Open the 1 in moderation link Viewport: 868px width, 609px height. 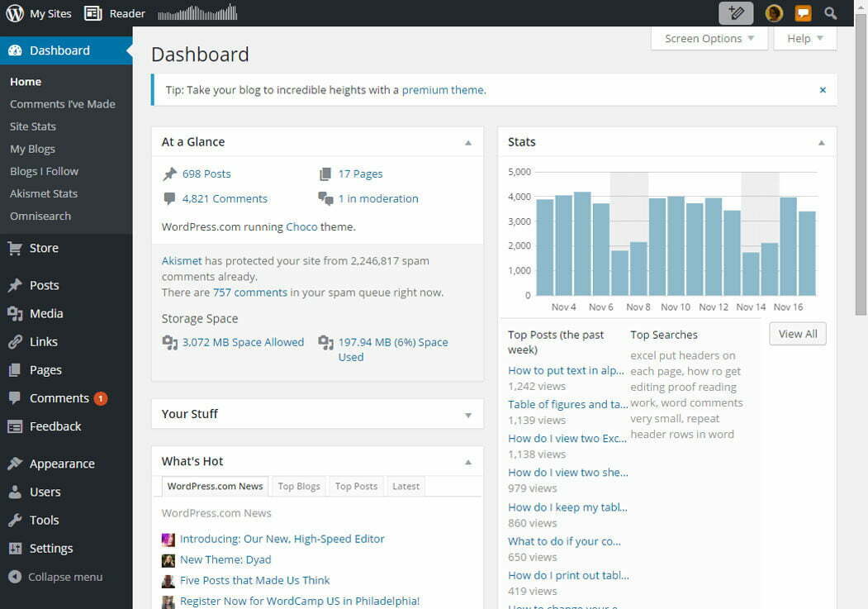[378, 198]
